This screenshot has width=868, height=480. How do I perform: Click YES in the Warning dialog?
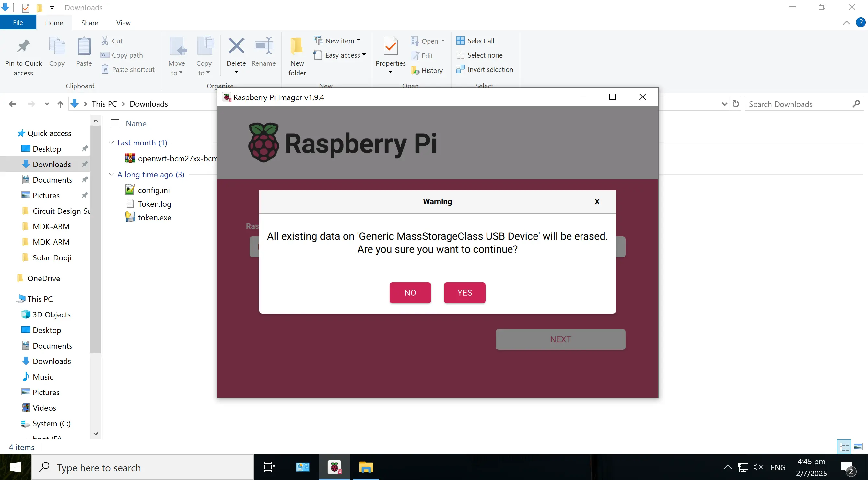[x=465, y=292]
